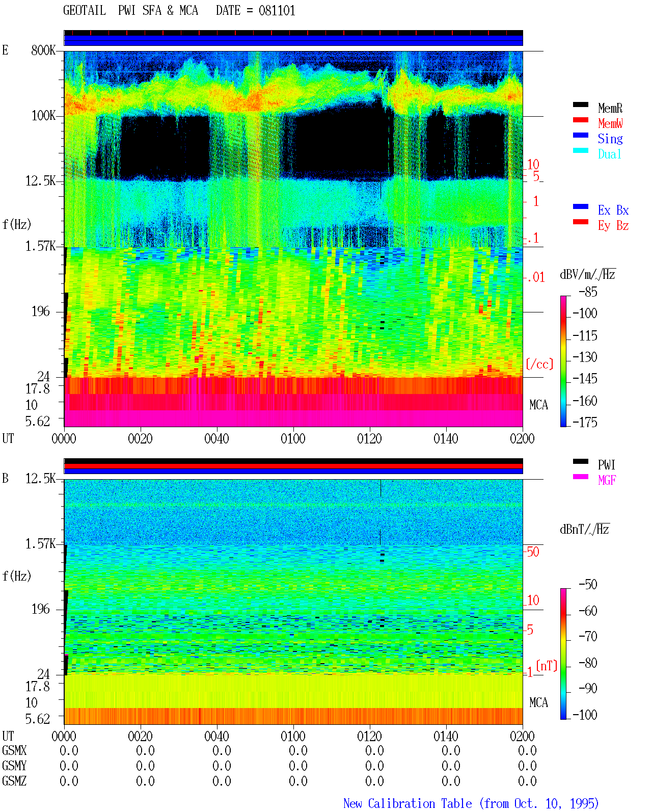
Task: Select the -145 color scale value
Action: (x=585, y=379)
